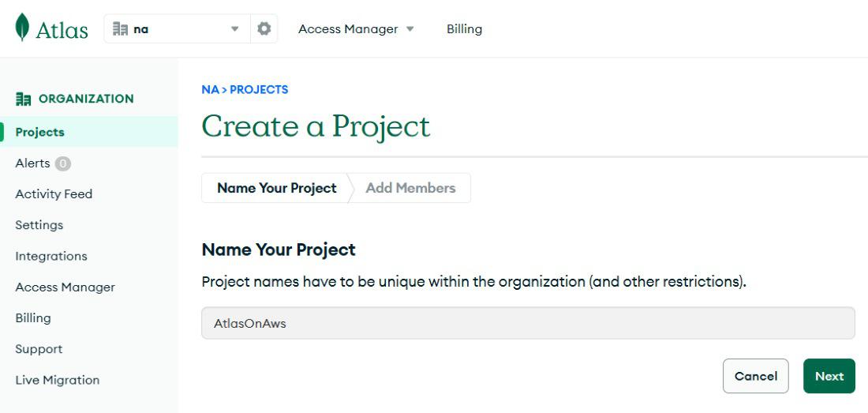Screen dimensions: 868x413
Task: Open the Access Manager dropdown menu
Action: (355, 29)
